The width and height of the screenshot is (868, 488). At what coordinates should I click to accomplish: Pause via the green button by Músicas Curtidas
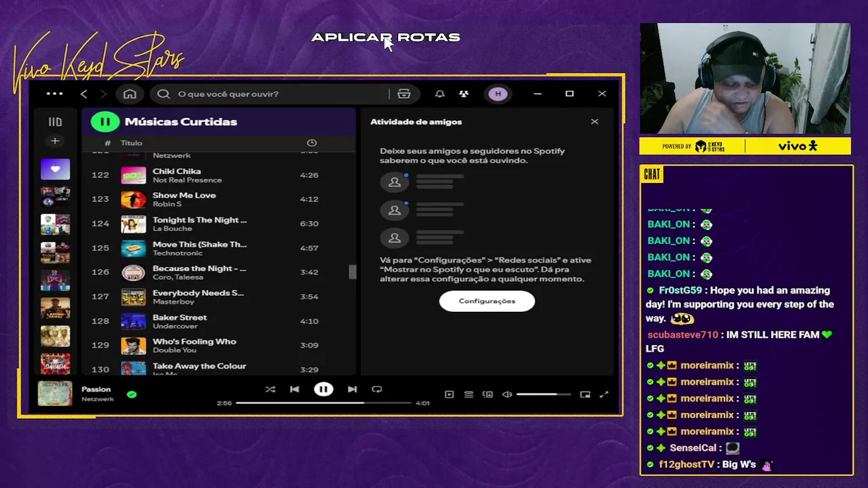click(x=105, y=122)
